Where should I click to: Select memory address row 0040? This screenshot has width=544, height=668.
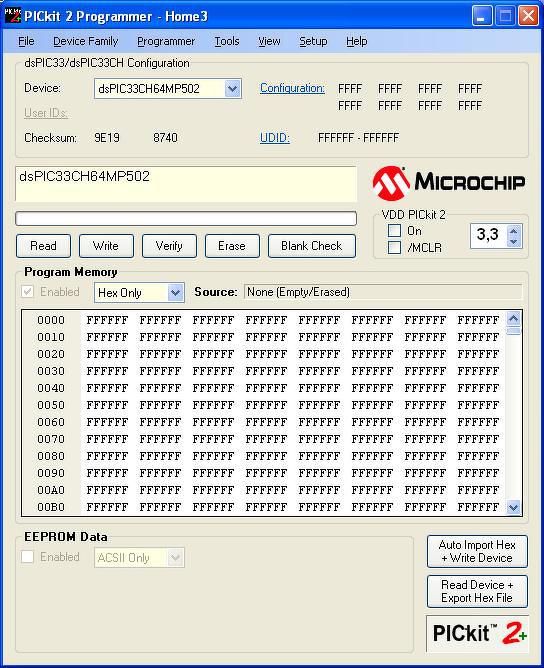[51, 388]
